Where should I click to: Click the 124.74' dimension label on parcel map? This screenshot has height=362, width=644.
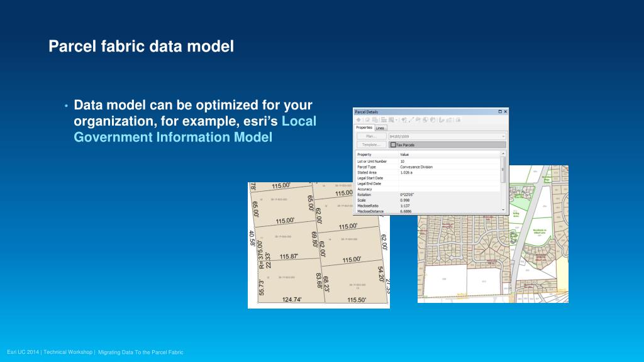click(292, 300)
